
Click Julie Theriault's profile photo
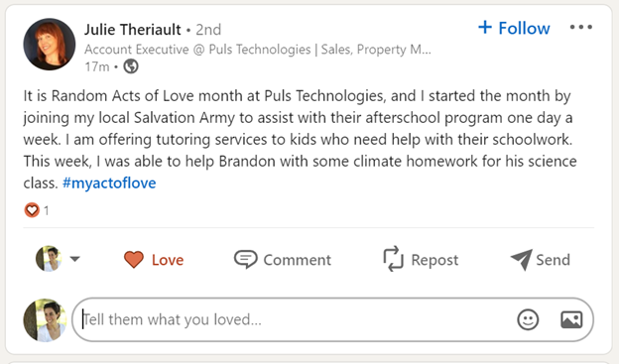click(50, 45)
